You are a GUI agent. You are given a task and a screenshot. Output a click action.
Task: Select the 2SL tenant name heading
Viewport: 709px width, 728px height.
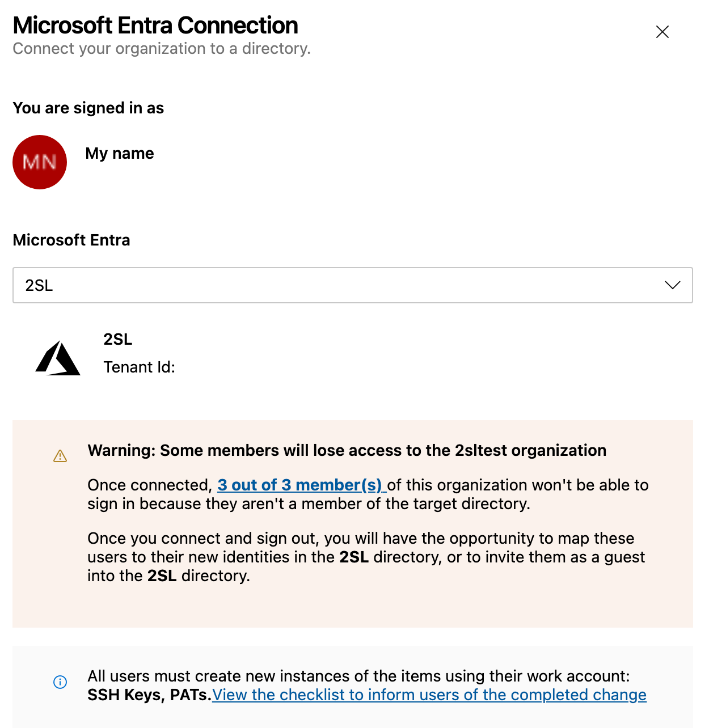coord(117,339)
